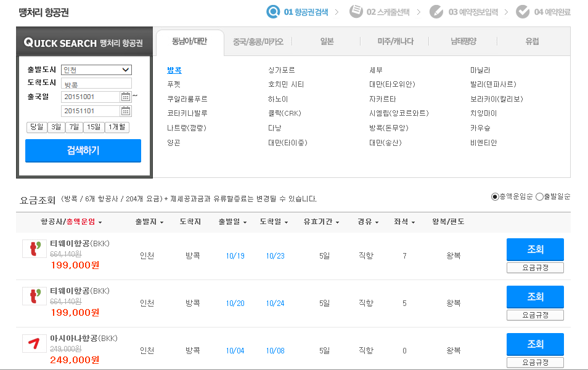588x370 pixels.
Task: Click the 스케줄선택 step 02 icon
Action: pyautogui.click(x=356, y=11)
